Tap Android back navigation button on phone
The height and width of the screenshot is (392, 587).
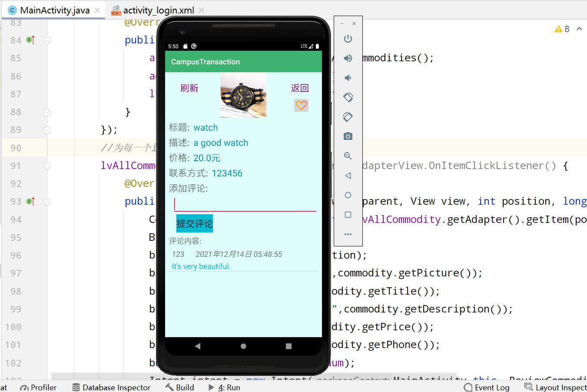coord(198,346)
